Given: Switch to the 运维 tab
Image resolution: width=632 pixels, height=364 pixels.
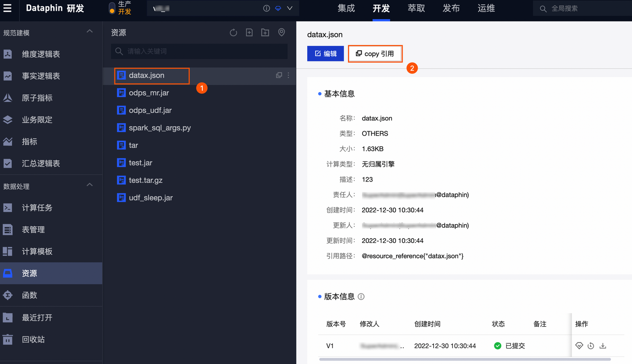Looking at the screenshot, I should [x=486, y=8].
